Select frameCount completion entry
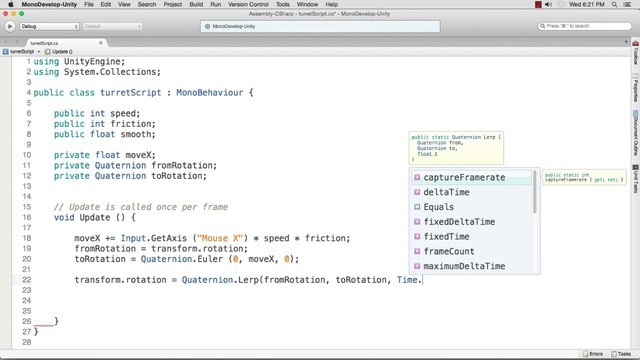This screenshot has height=360, width=640. [471, 251]
